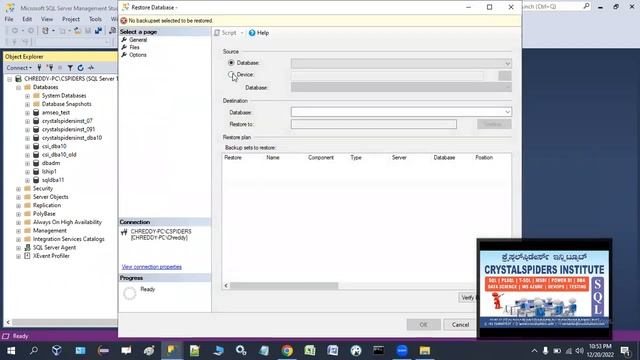Screen dimensions: 640x360
Task: Click the red error icon in warning bar
Action: pos(124,20)
